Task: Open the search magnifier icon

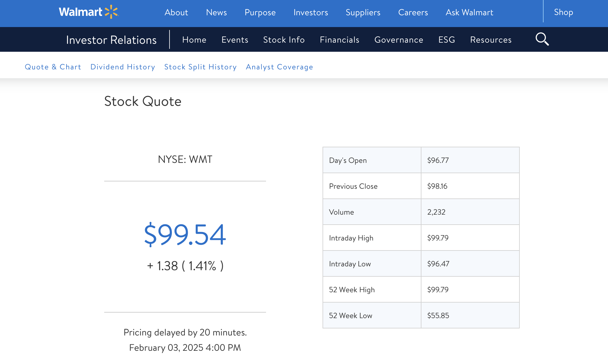Action: (x=542, y=39)
